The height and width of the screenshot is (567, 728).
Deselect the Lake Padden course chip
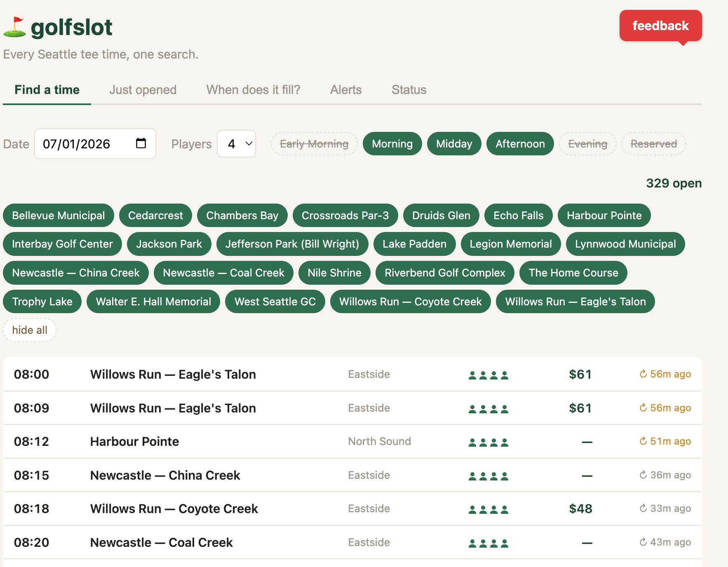pos(414,244)
